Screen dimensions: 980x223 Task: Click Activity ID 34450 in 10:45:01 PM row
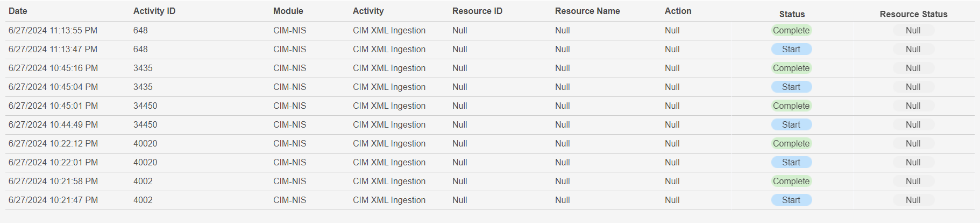(x=145, y=106)
